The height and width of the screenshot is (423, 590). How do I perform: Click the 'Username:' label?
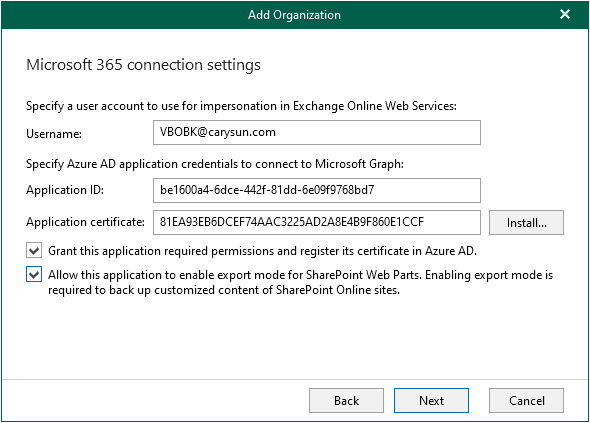(x=54, y=134)
